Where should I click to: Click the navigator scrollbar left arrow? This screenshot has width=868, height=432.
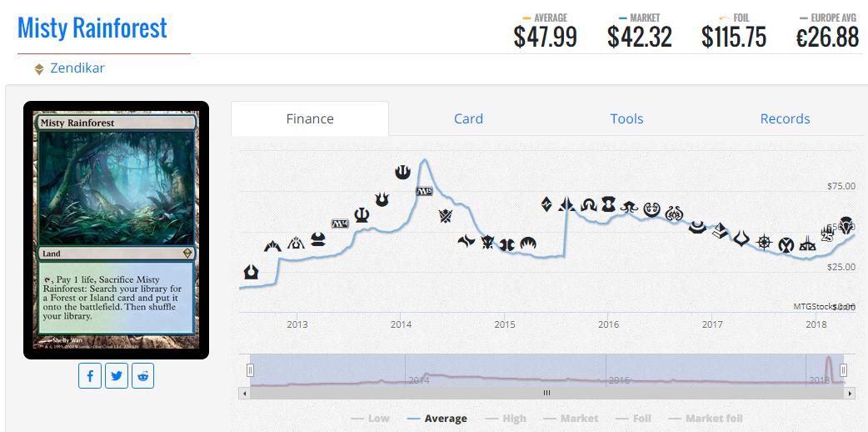click(243, 393)
